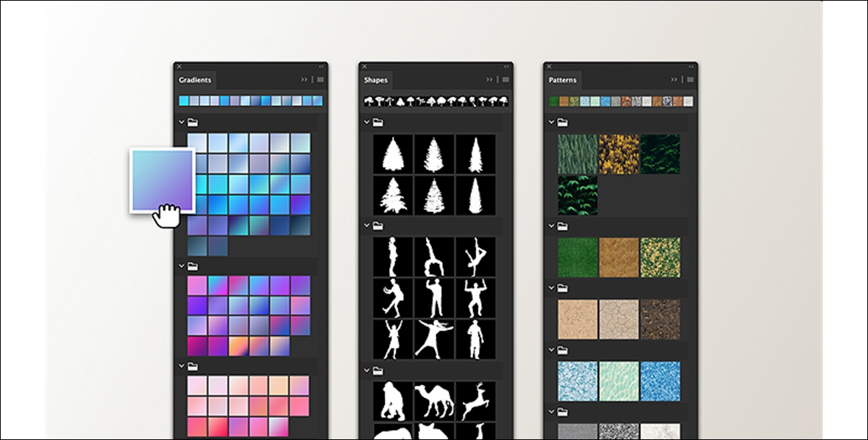Viewport: 868px width, 440px height.
Task: Select the side-profile standing woman silhouette
Action: point(393,257)
